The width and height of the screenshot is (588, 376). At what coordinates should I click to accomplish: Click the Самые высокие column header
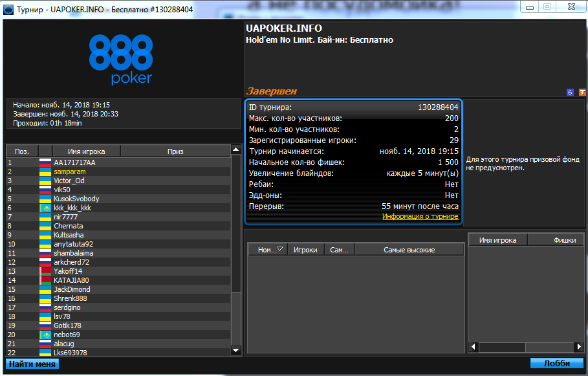coord(409,250)
